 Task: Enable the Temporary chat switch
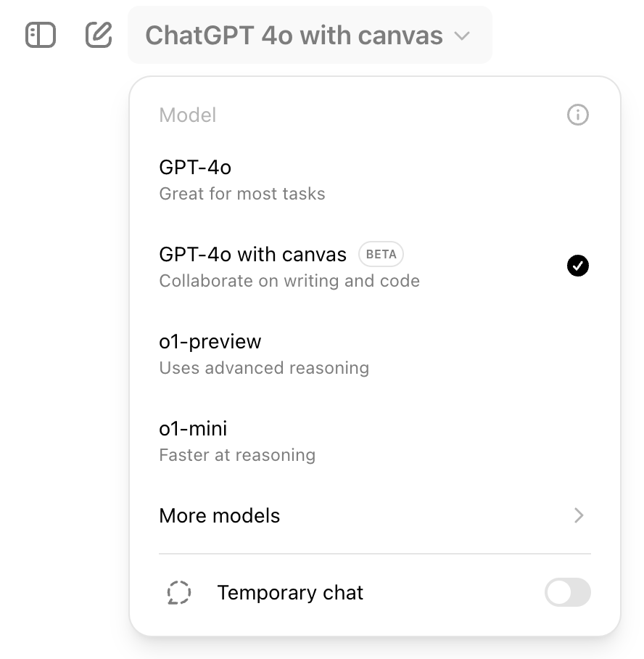tap(567, 593)
